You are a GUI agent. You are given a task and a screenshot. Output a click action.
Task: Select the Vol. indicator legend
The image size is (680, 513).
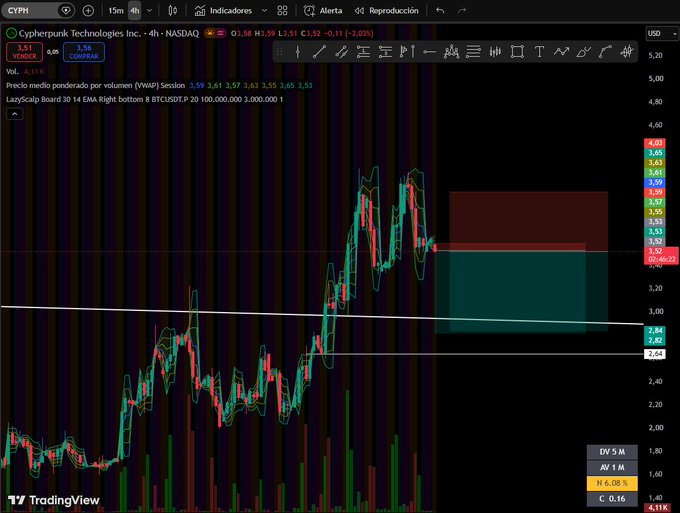25,72
